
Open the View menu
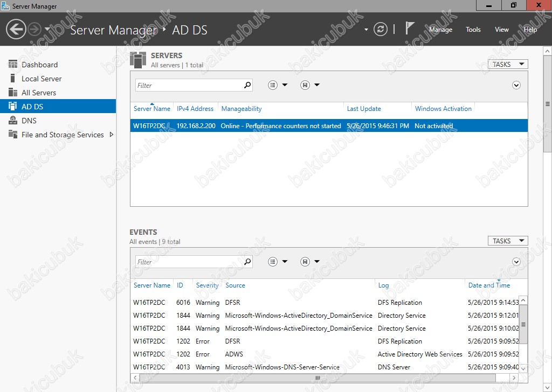[501, 30]
